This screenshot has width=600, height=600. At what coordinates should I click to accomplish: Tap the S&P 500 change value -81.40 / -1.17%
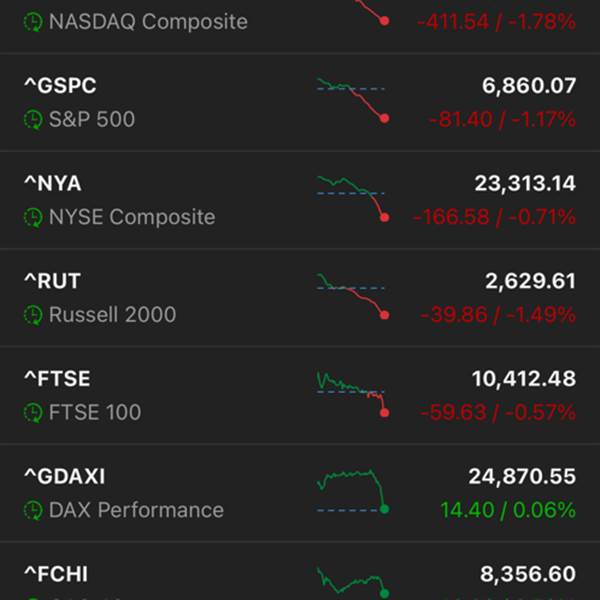tap(502, 120)
